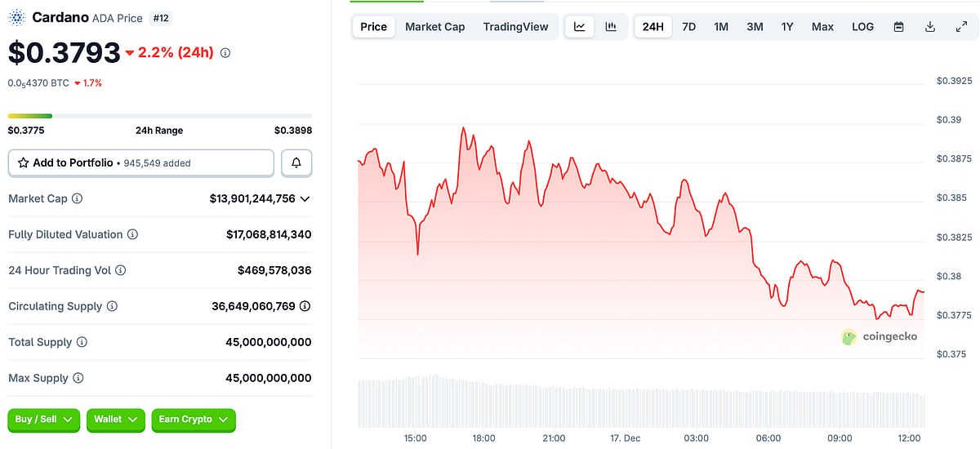Select the Market Cap chart tab
Viewport: 980px width, 449px height.
[435, 27]
